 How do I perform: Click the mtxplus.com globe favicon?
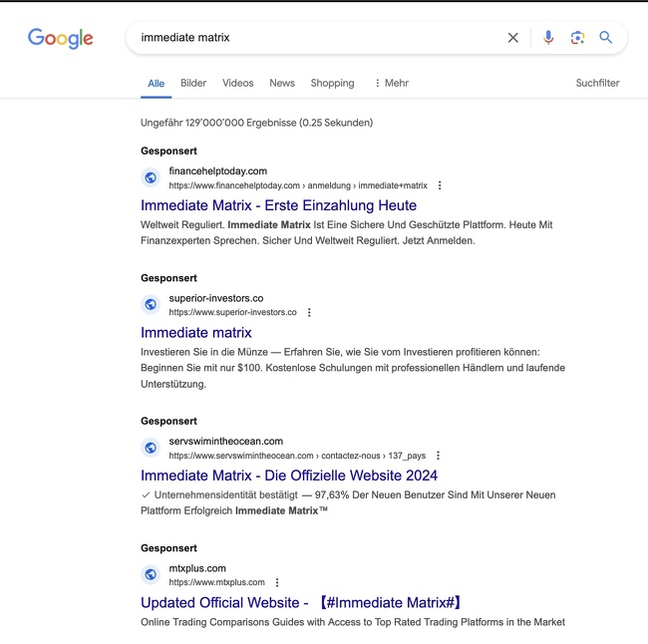151,574
